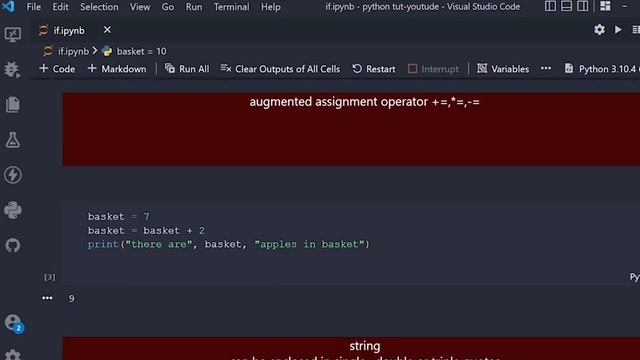Click the print statement code line

229,244
